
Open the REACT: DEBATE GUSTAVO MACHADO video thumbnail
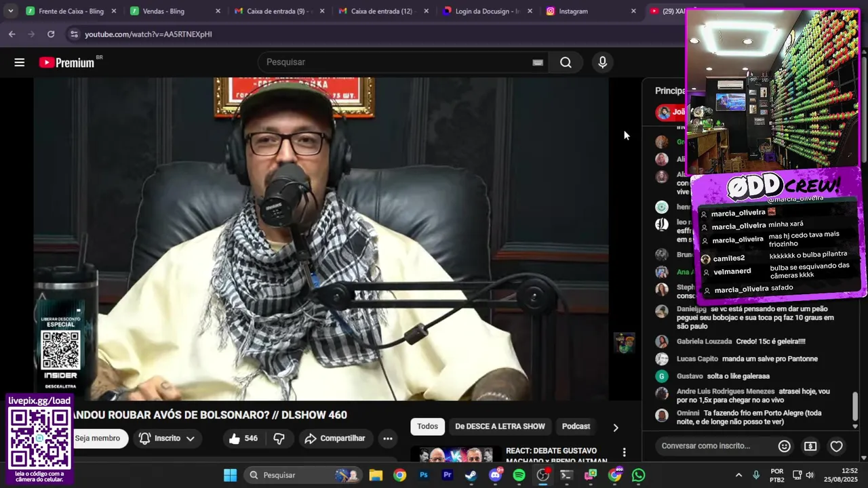456,455
